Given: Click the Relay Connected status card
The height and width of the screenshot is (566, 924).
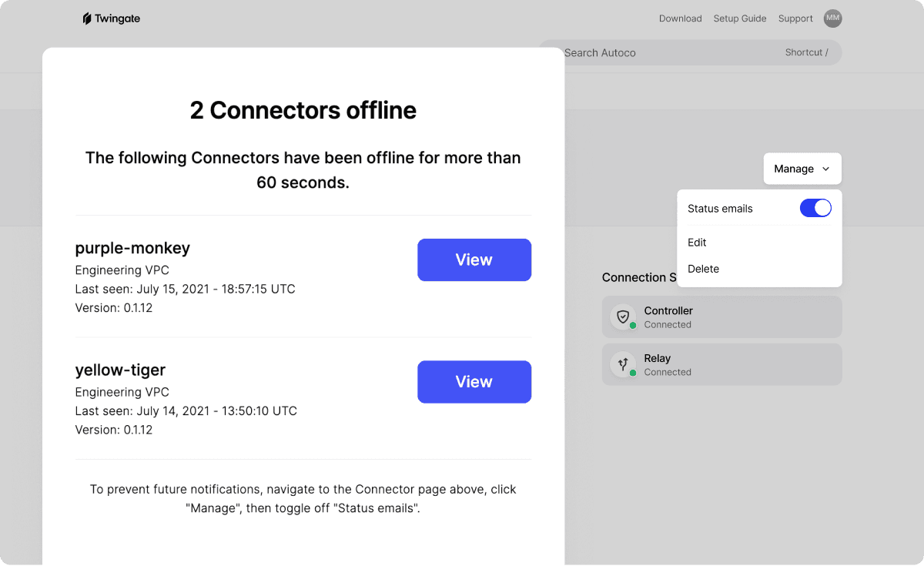Looking at the screenshot, I should [x=721, y=364].
